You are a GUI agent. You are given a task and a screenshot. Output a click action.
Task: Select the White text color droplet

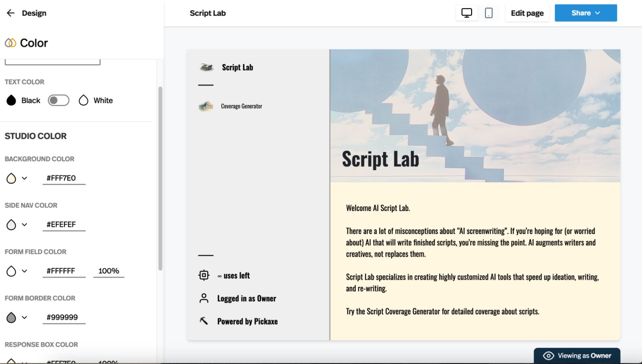[84, 100]
